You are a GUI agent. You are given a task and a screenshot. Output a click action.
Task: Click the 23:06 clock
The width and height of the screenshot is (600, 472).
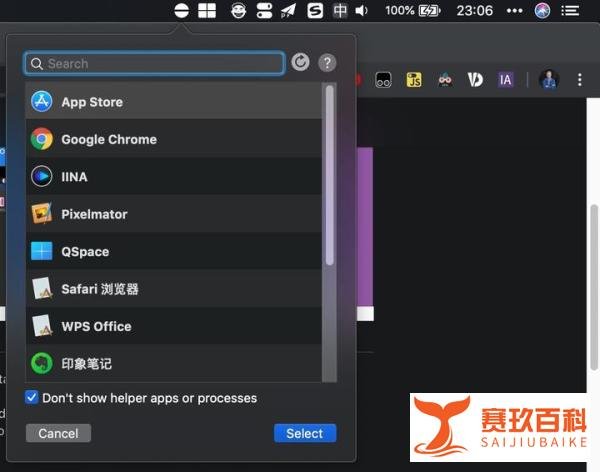click(x=474, y=10)
